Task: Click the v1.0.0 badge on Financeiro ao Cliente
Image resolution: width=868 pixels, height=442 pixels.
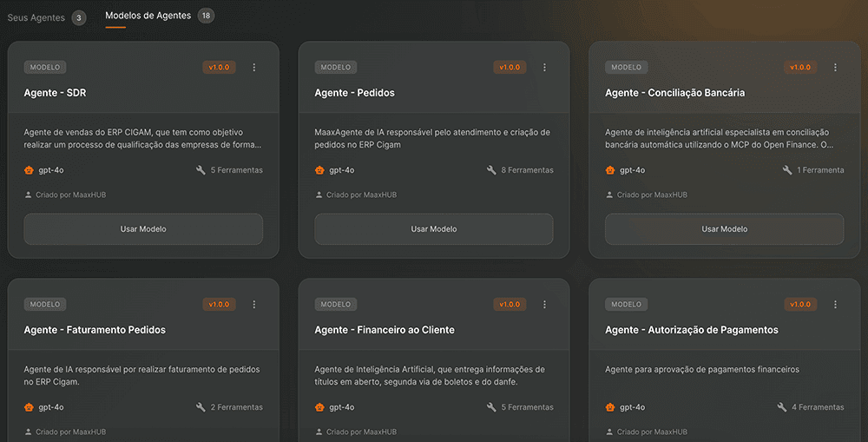Action: 510,304
